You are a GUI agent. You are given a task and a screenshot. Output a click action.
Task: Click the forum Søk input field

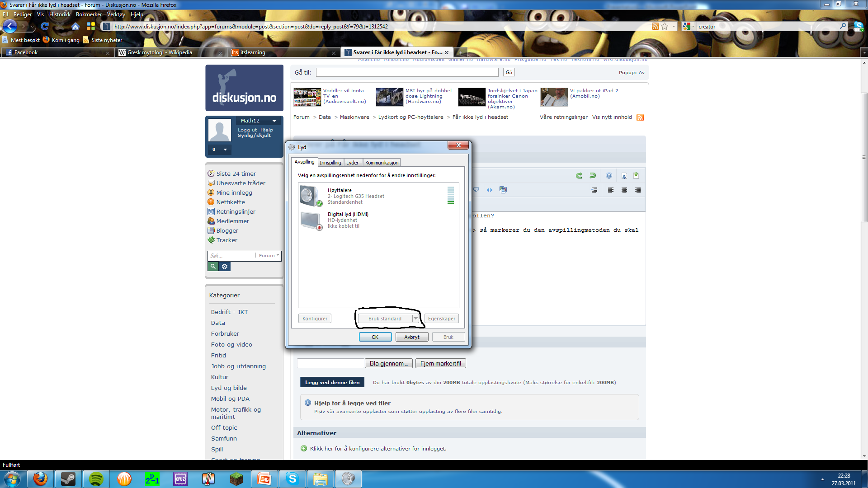coord(231,256)
